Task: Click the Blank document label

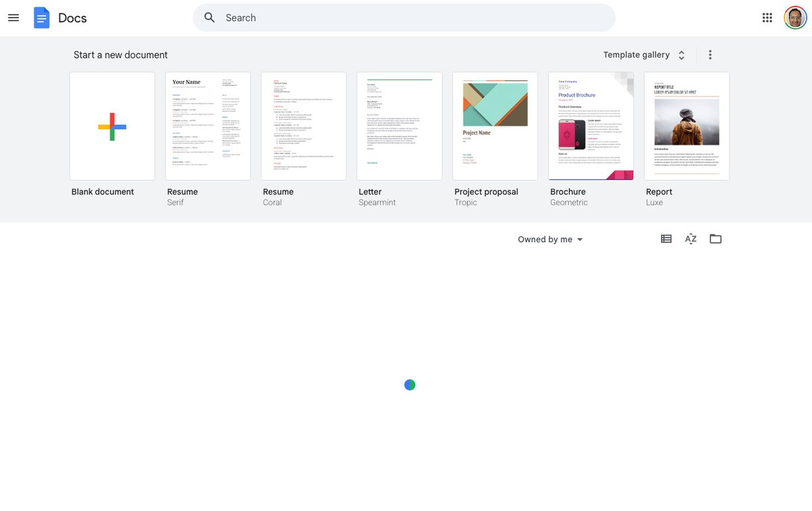Action: pyautogui.click(x=103, y=192)
